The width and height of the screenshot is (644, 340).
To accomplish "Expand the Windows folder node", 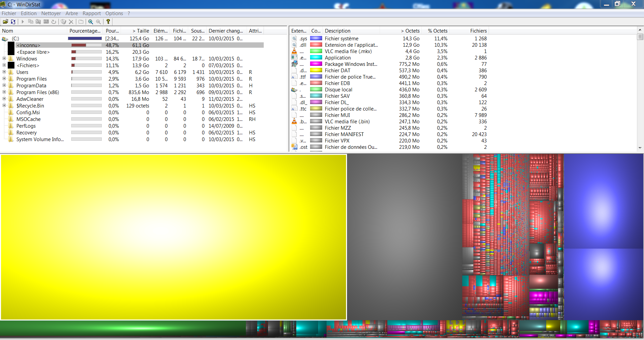I will pos(4,58).
